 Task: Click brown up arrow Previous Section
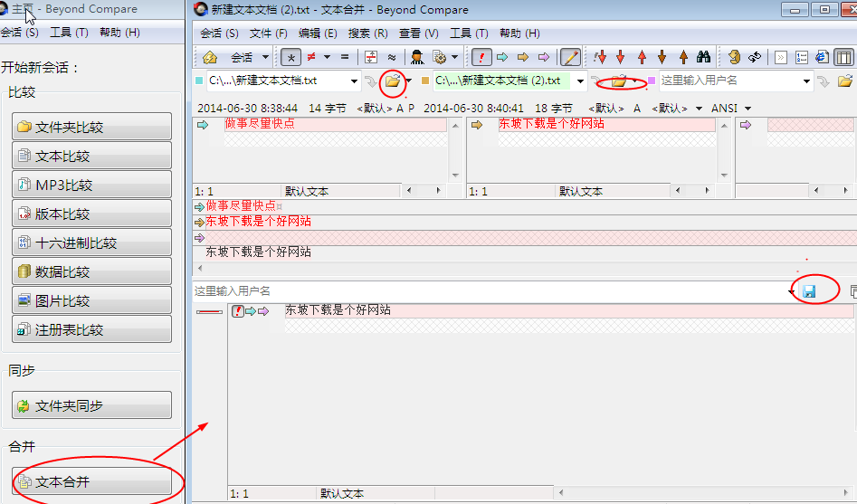[x=683, y=57]
